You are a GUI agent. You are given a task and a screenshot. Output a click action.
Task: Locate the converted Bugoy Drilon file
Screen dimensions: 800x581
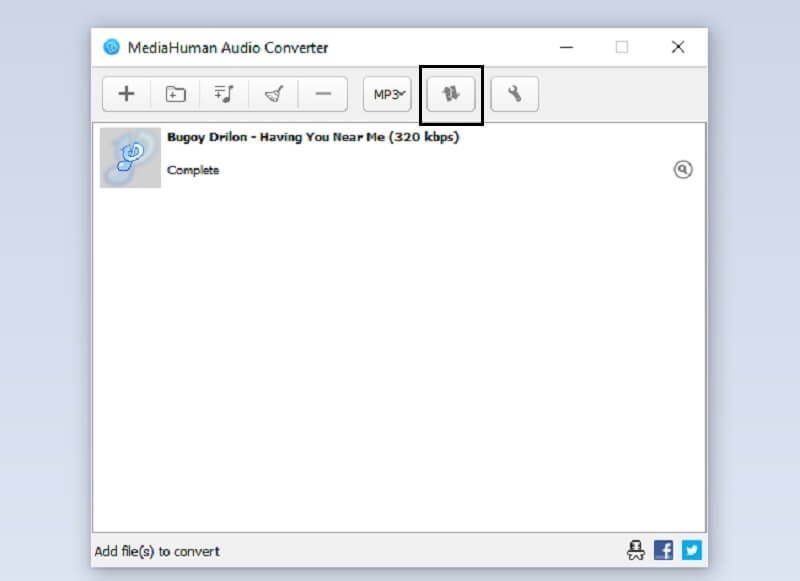684,170
